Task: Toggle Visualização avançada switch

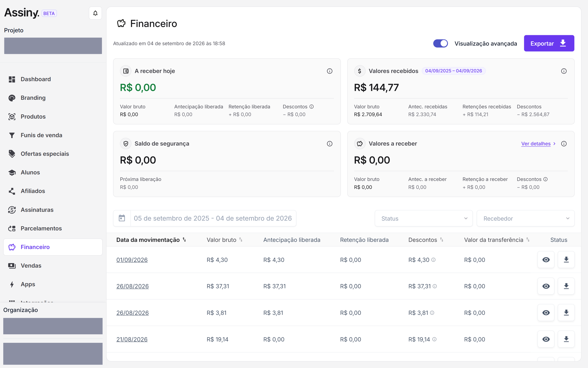Action: [440, 43]
